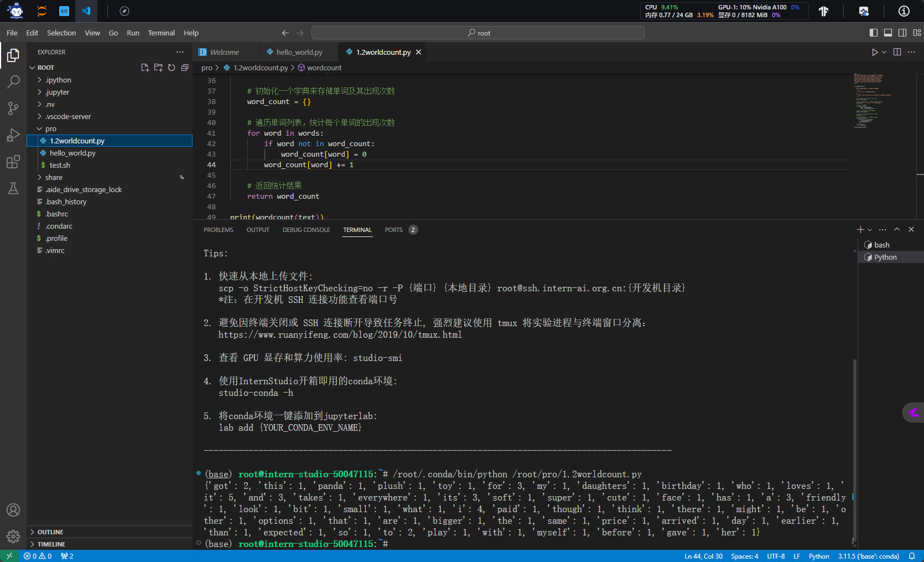The height and width of the screenshot is (562, 924).
Task: Switch to the DEBUG CONSOLE tab
Action: [x=306, y=230]
